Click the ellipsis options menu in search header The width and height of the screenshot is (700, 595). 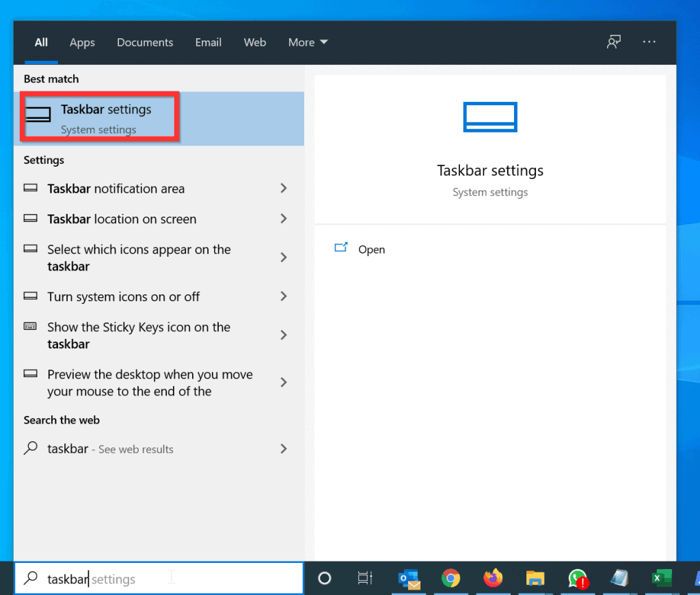pyautogui.click(x=648, y=42)
